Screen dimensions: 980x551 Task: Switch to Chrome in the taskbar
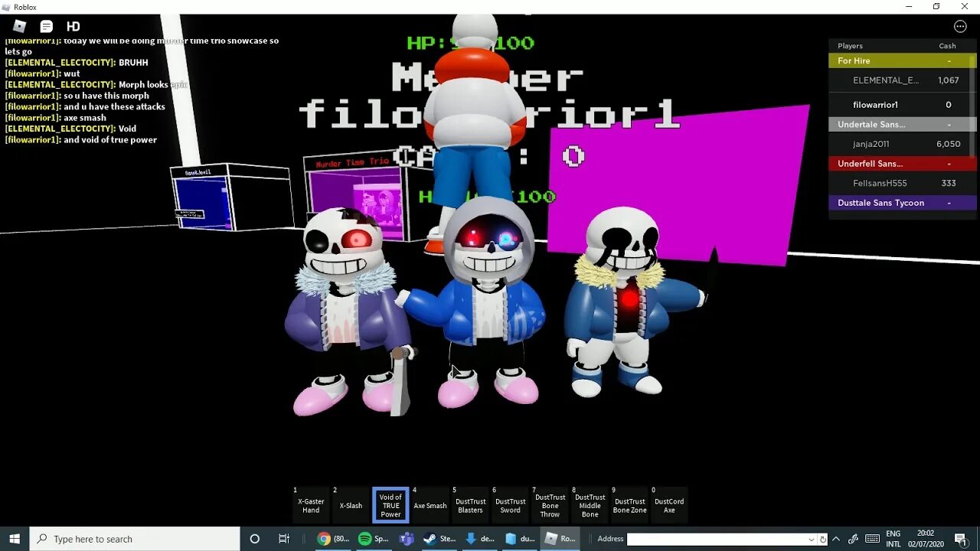[334, 539]
